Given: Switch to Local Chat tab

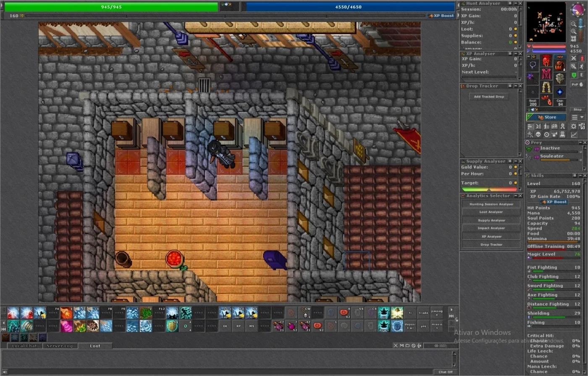Looking at the screenshot, I should coord(25,346).
